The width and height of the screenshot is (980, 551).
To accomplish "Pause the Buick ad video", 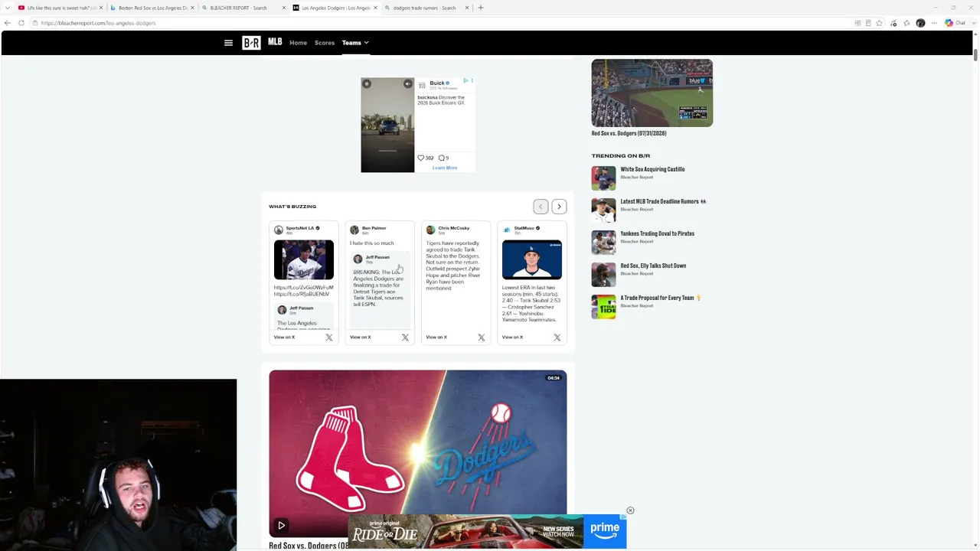I will point(367,83).
